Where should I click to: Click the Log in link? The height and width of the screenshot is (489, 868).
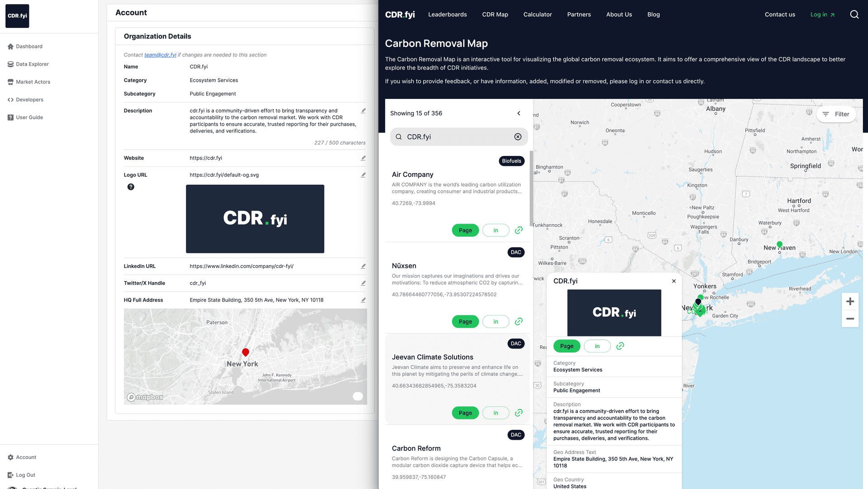pyautogui.click(x=822, y=14)
